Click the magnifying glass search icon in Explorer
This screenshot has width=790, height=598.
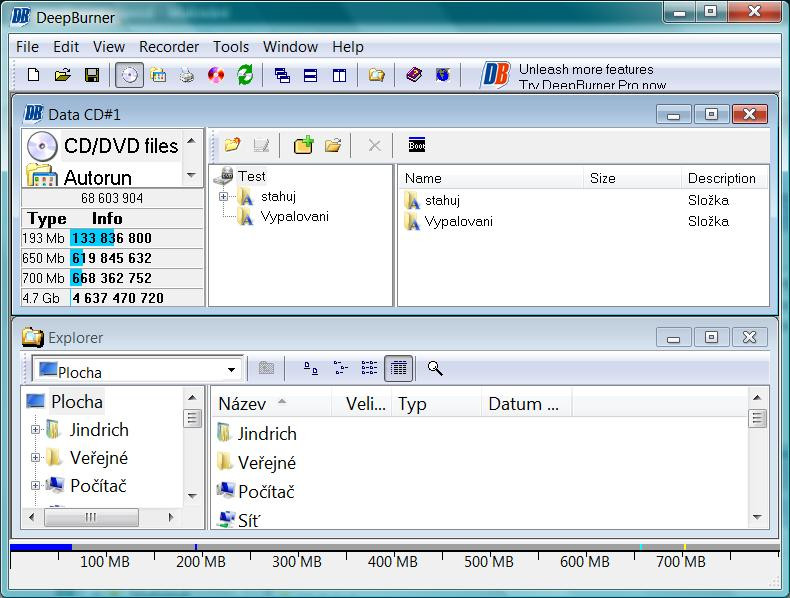tap(435, 368)
